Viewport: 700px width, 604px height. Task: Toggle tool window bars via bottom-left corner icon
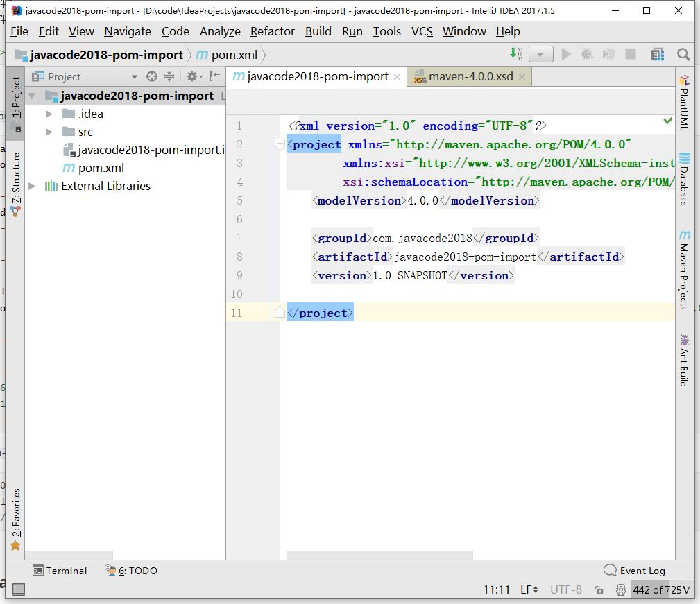[x=19, y=589]
